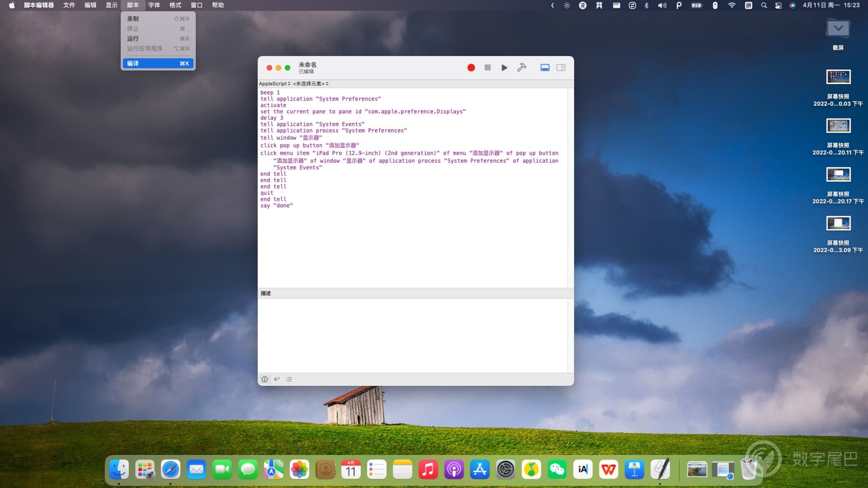Open Photos from the Dock
This screenshot has height=488, width=868.
[x=299, y=469]
